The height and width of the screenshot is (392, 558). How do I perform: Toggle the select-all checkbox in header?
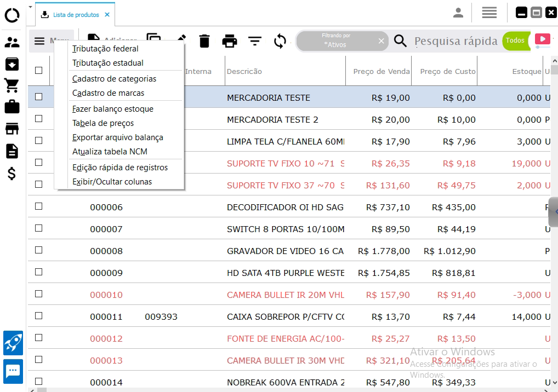coord(39,70)
